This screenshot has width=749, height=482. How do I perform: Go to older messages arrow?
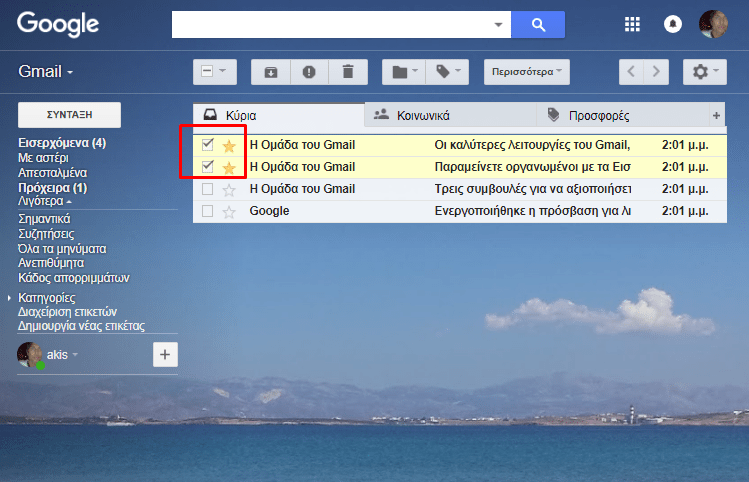click(656, 72)
